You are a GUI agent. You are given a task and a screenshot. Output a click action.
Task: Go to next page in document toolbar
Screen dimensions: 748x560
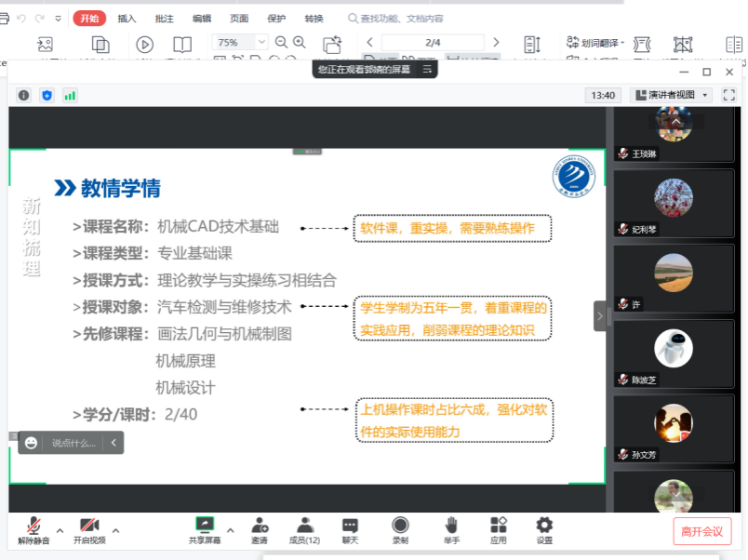coord(496,43)
